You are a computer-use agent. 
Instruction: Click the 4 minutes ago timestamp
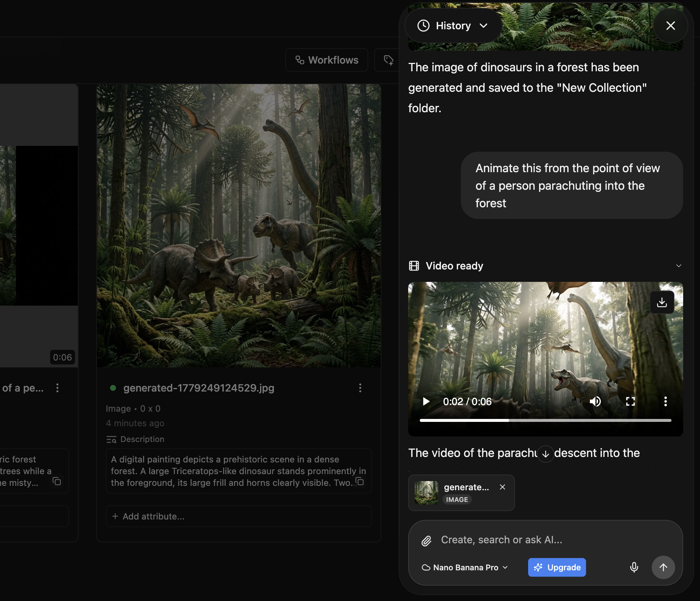coord(135,423)
